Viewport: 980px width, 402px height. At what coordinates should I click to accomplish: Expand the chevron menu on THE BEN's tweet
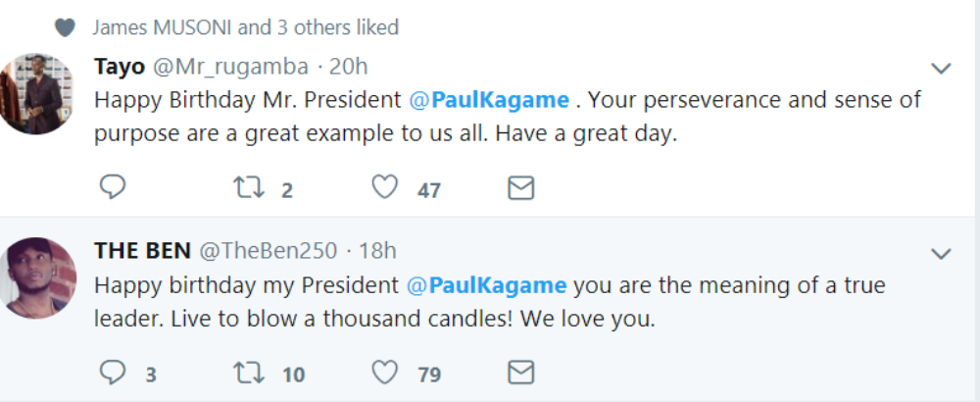click(x=941, y=253)
